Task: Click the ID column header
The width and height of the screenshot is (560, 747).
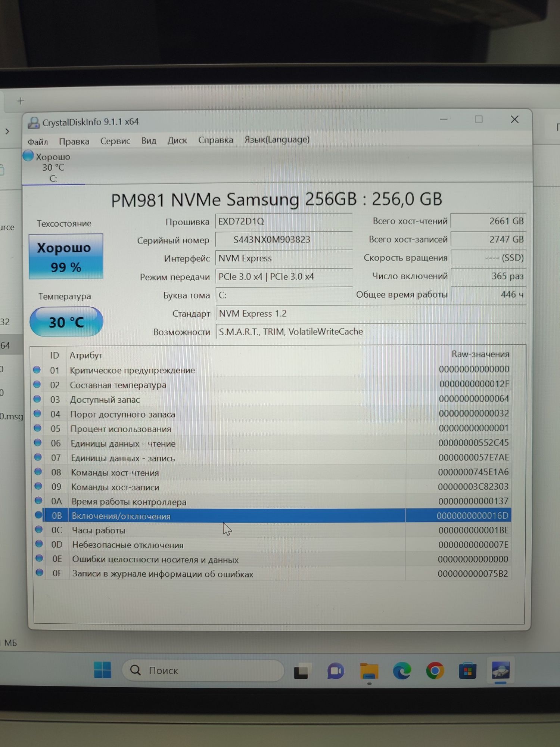Action: [55, 355]
